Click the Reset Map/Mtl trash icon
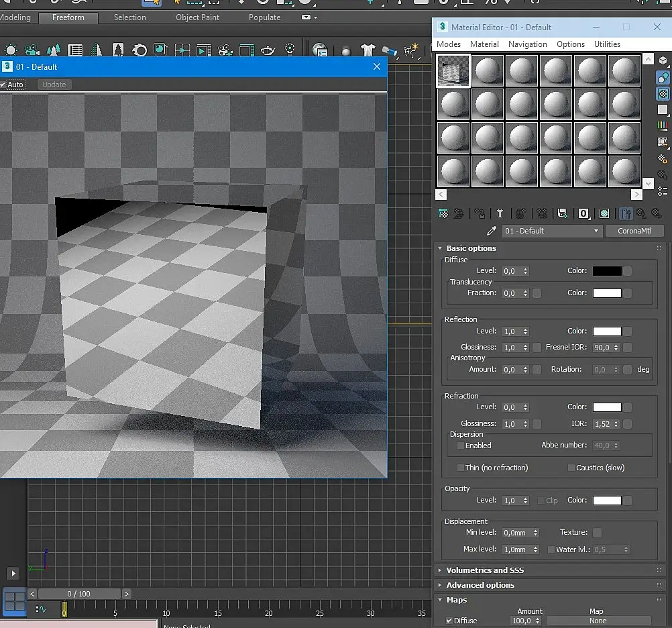 pyautogui.click(x=500, y=213)
